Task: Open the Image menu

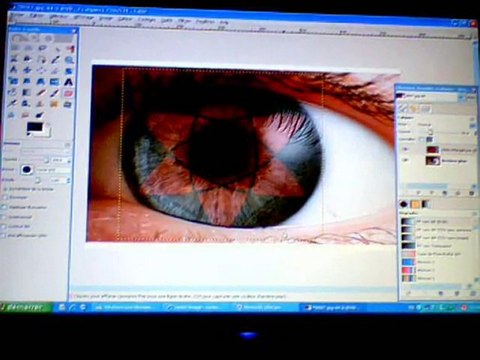Action: [106, 18]
